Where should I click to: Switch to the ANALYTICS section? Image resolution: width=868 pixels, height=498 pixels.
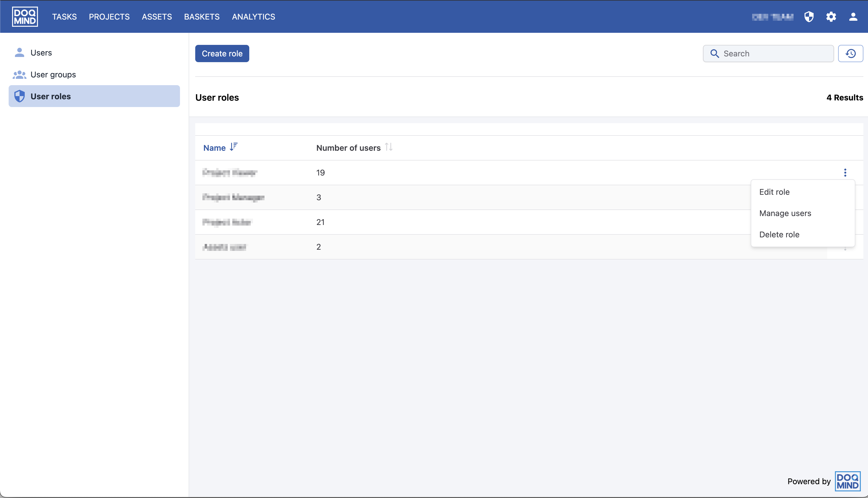(x=253, y=16)
